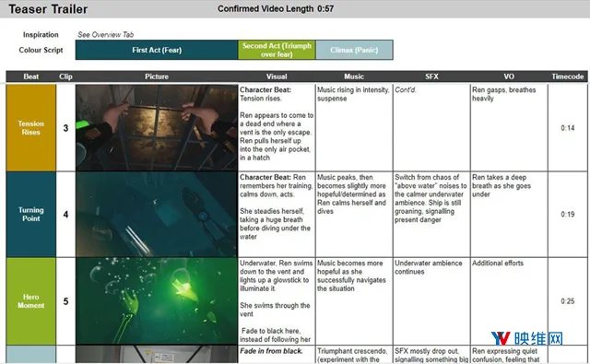Select the 'SFX' column header
The height and width of the screenshot is (364, 590).
(x=431, y=76)
